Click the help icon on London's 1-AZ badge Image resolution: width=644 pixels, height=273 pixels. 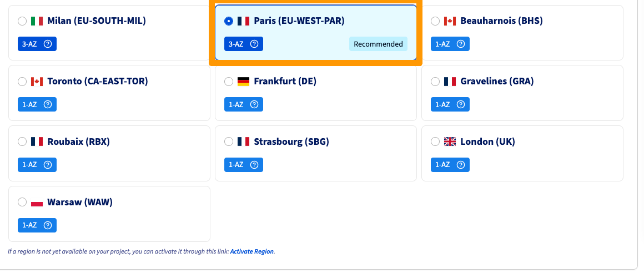click(x=461, y=165)
